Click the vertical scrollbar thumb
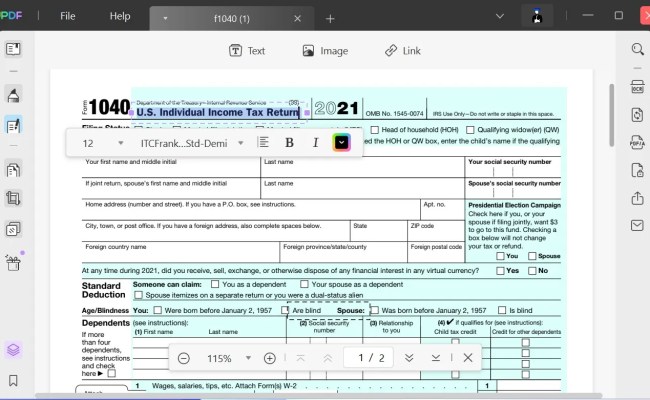 click(x=611, y=115)
